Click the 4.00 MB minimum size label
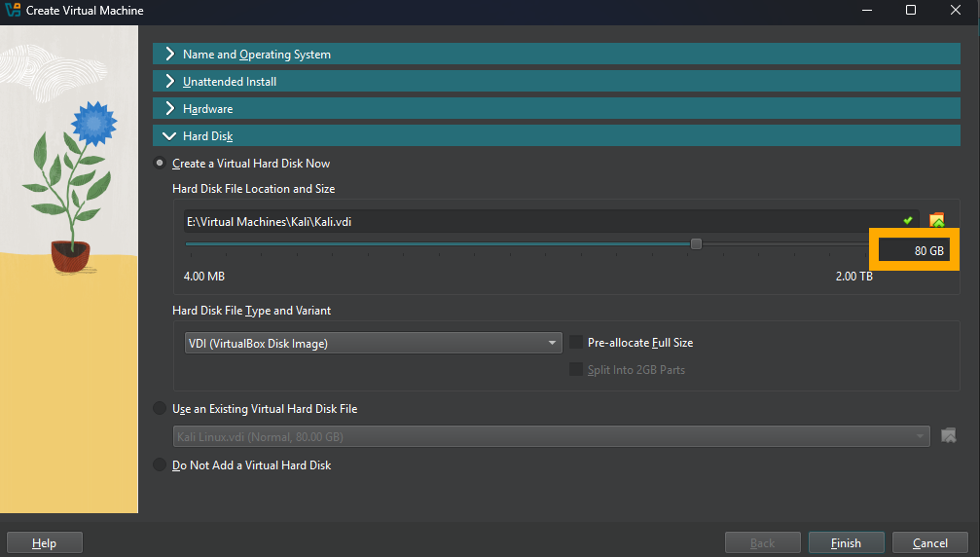980x557 pixels. click(204, 277)
